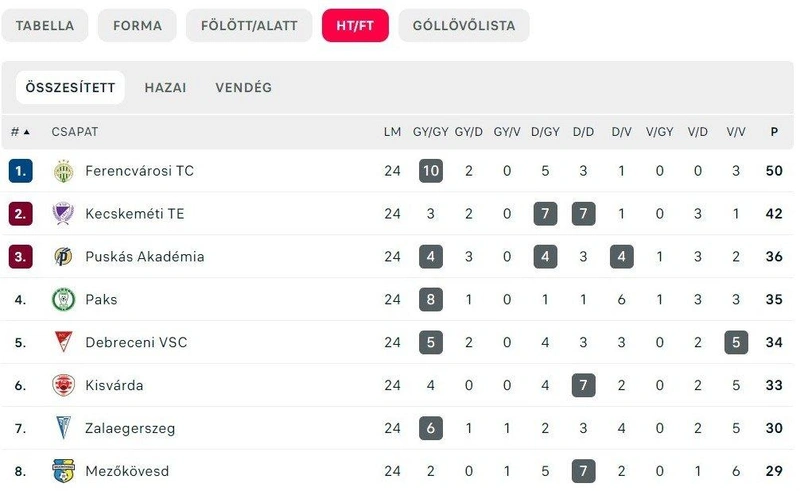800x491 pixels.
Task: Open the GÓLLÖVŐLISTA tab
Action: (x=464, y=26)
